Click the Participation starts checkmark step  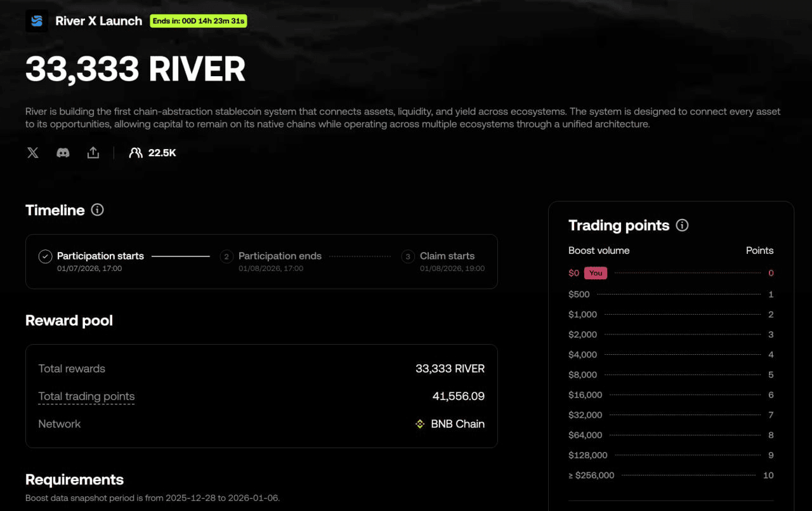click(x=45, y=256)
